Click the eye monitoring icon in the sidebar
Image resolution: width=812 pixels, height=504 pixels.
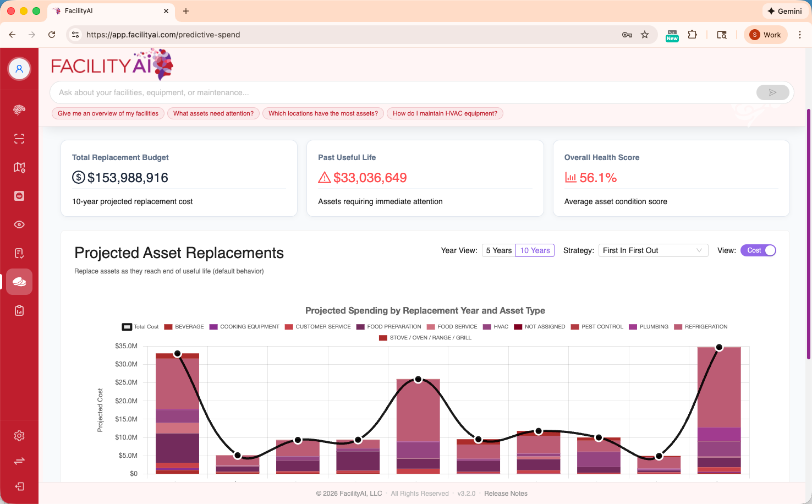click(19, 224)
